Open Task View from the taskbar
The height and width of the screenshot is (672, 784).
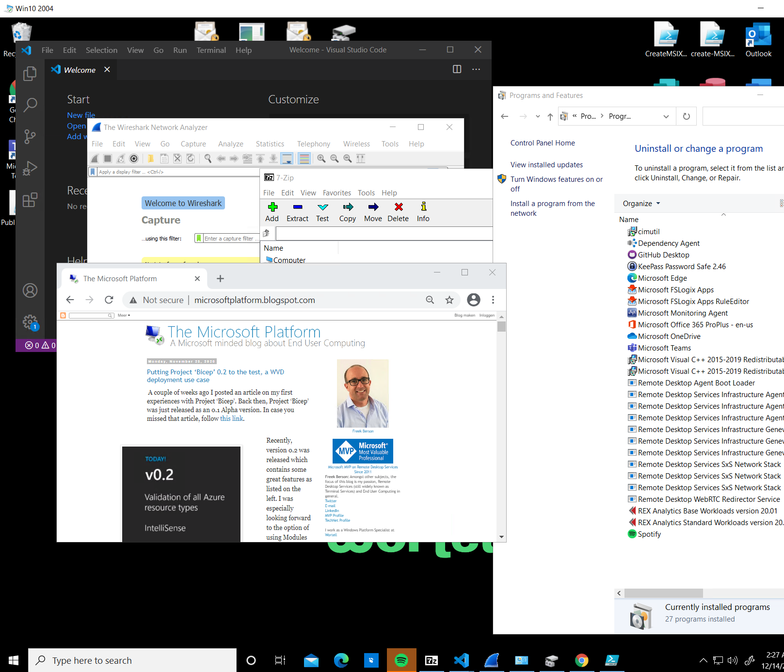tap(280, 660)
